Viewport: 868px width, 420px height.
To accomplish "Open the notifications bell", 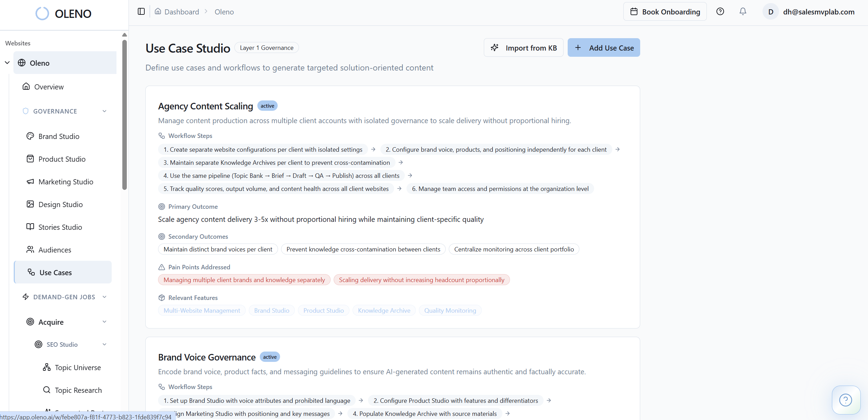I will click(743, 11).
